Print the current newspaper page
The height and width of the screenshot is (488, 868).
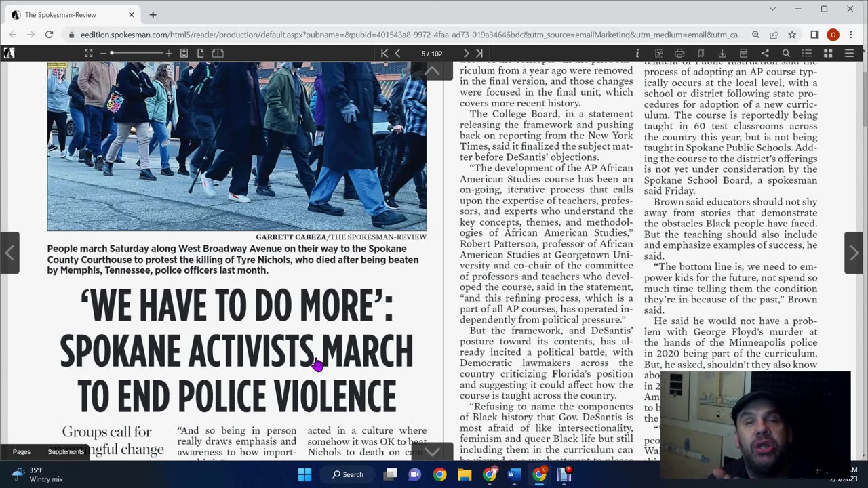(679, 53)
